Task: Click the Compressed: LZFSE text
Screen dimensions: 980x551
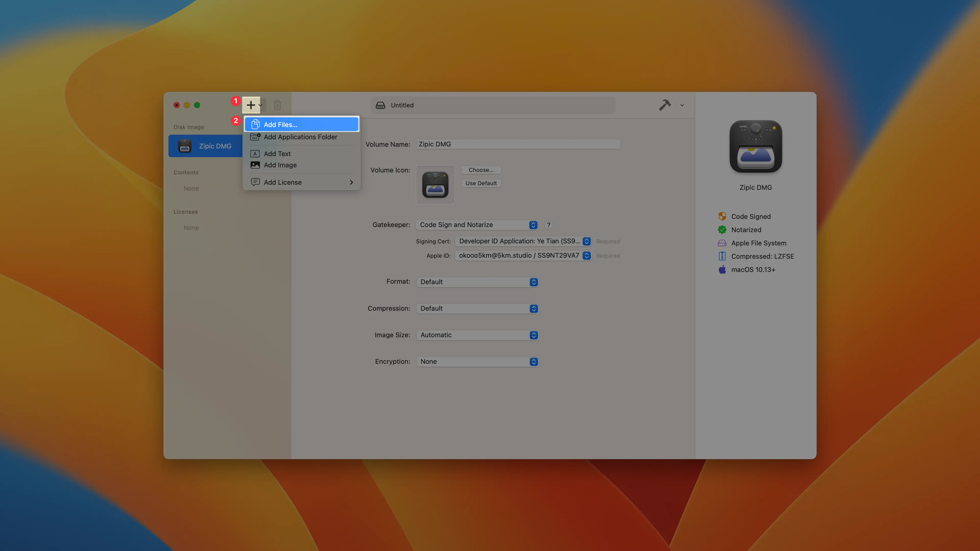Action: (x=762, y=256)
